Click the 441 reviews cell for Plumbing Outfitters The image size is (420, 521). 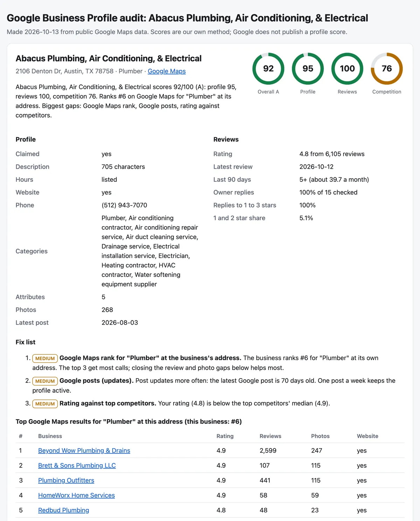265,480
